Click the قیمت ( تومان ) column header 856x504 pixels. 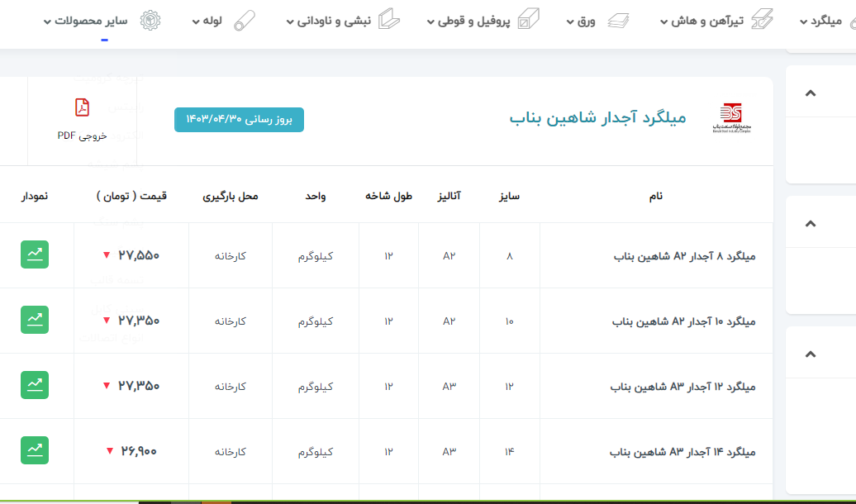point(131,196)
